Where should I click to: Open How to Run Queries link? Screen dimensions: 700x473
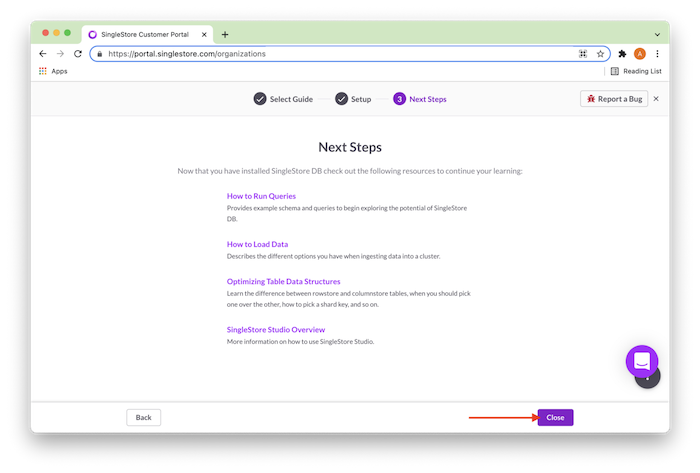pyautogui.click(x=261, y=196)
